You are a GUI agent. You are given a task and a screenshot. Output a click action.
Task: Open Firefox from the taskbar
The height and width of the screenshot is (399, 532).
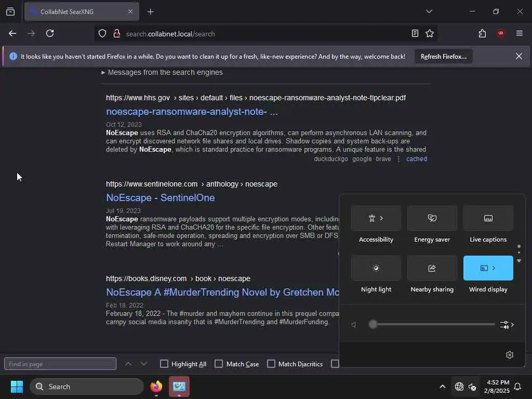156,387
